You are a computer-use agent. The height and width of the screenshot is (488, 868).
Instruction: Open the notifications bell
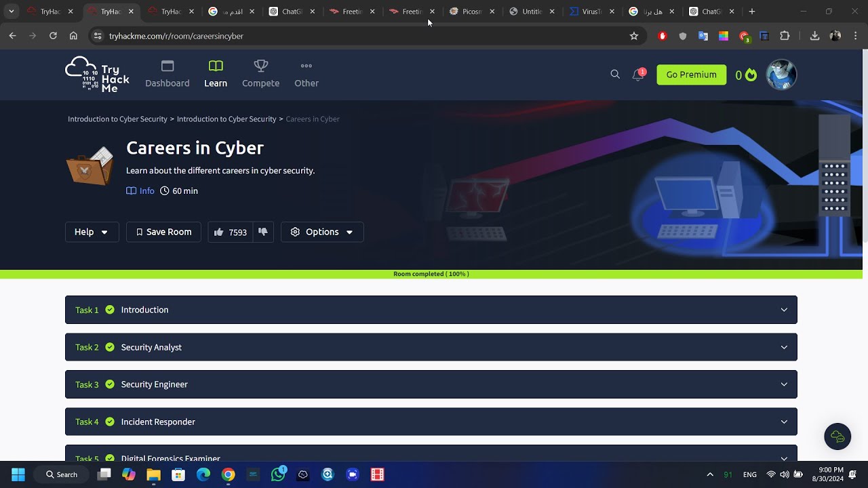(638, 75)
